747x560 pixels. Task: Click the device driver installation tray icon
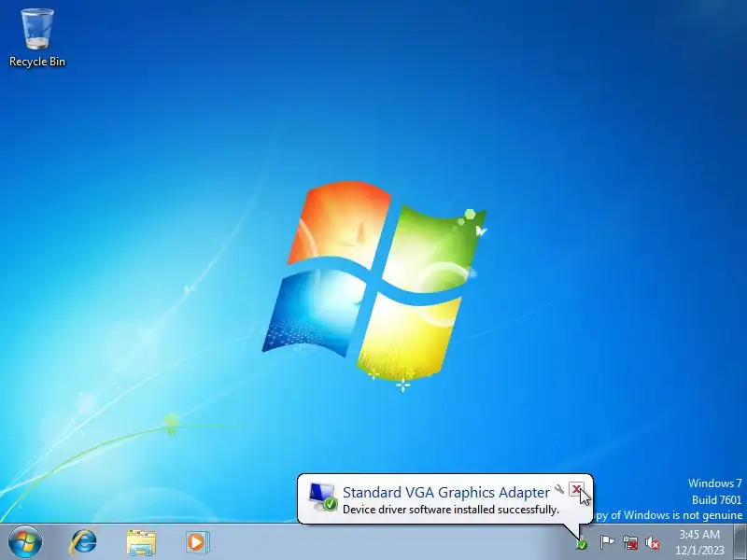pos(582,543)
